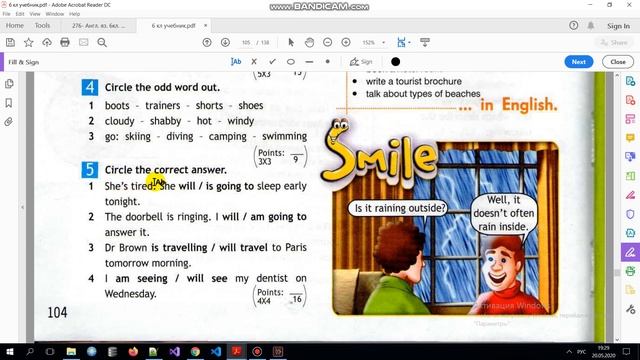Select the arrow selection tool
640x360 pixels.
click(291, 42)
